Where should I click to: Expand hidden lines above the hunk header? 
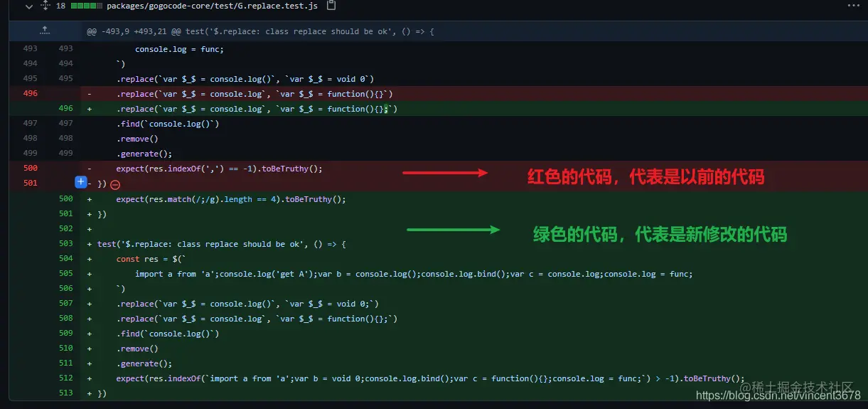click(x=45, y=31)
